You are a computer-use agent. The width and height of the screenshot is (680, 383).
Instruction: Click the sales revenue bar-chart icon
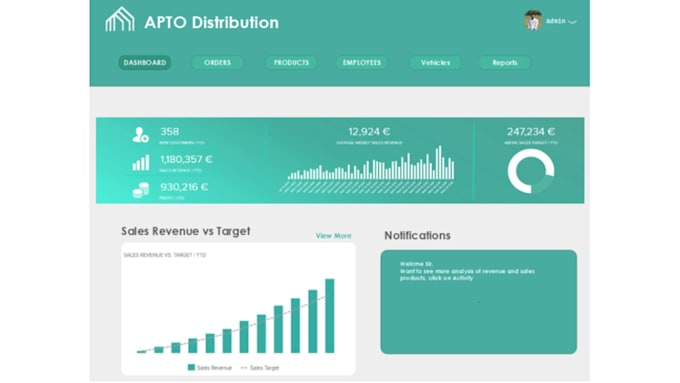click(141, 163)
